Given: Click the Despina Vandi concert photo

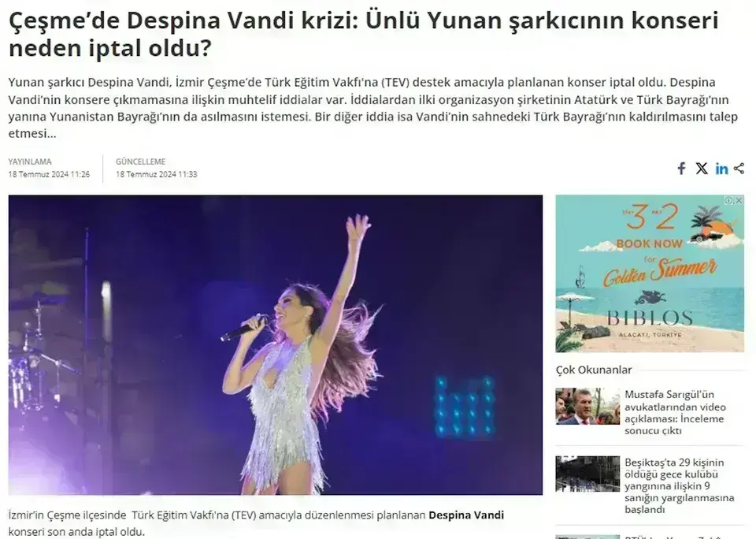Looking at the screenshot, I should pyautogui.click(x=276, y=345).
